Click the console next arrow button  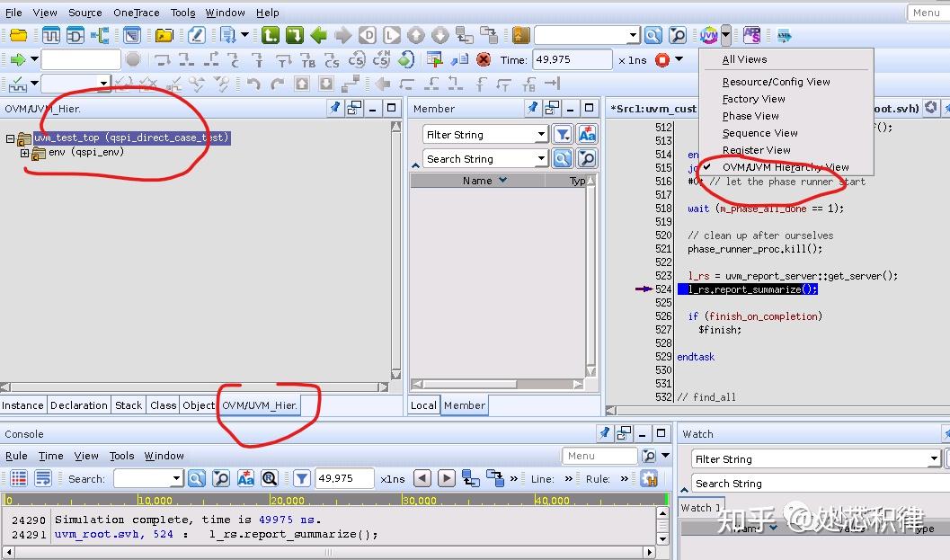447,479
